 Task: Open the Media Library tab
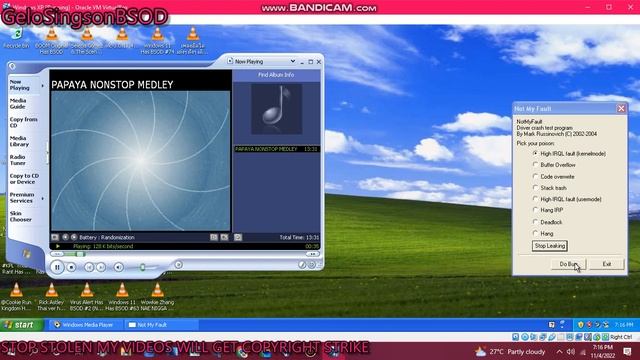tap(19, 141)
